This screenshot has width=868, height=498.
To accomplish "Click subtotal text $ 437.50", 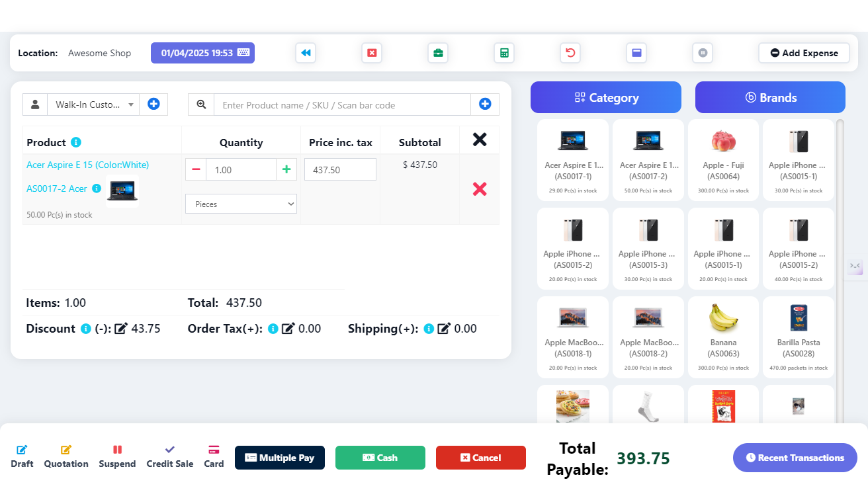I will coord(420,165).
